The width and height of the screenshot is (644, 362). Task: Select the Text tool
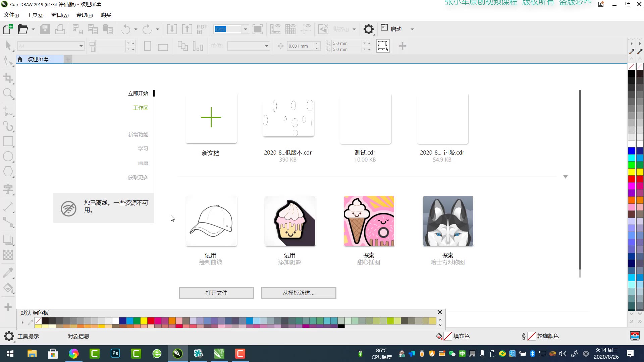click(x=8, y=189)
